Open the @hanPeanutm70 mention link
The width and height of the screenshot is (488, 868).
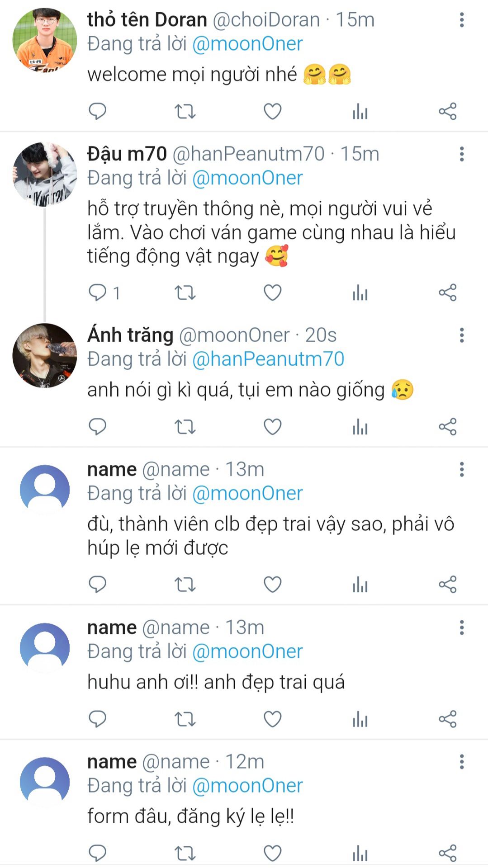(x=268, y=359)
